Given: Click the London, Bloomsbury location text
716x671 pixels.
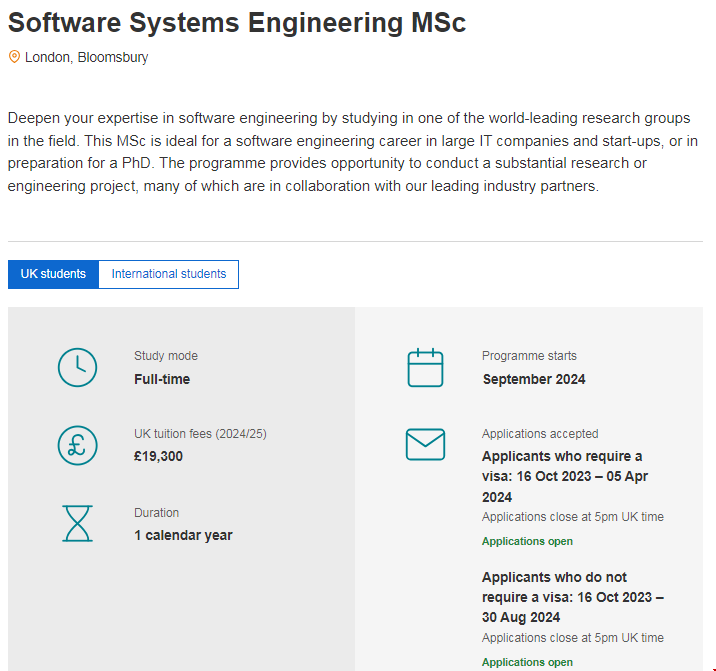Looking at the screenshot, I should (x=86, y=57).
